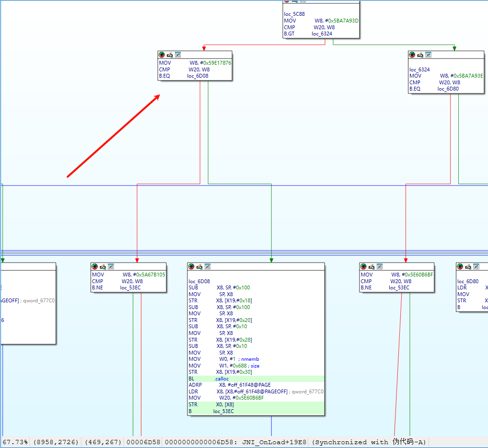This screenshot has width=488, height=448.
Task: Select the loc_6D80 label
Action: click(x=468, y=281)
